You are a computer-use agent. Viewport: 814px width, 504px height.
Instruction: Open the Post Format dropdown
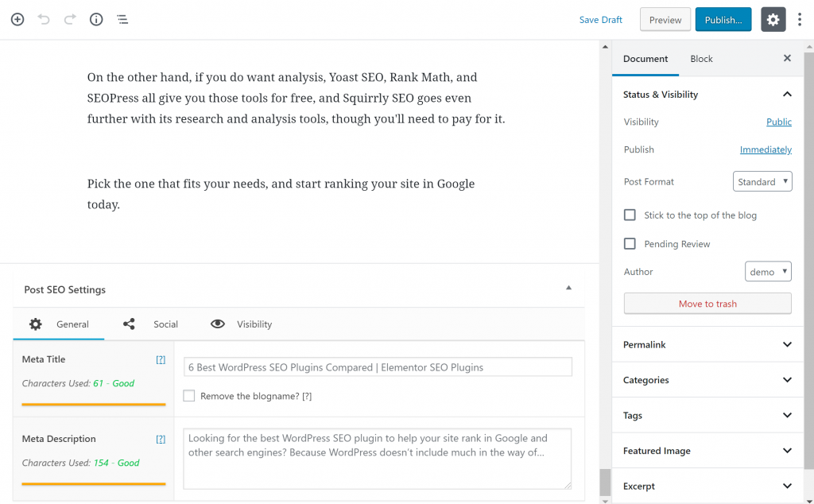(x=762, y=182)
